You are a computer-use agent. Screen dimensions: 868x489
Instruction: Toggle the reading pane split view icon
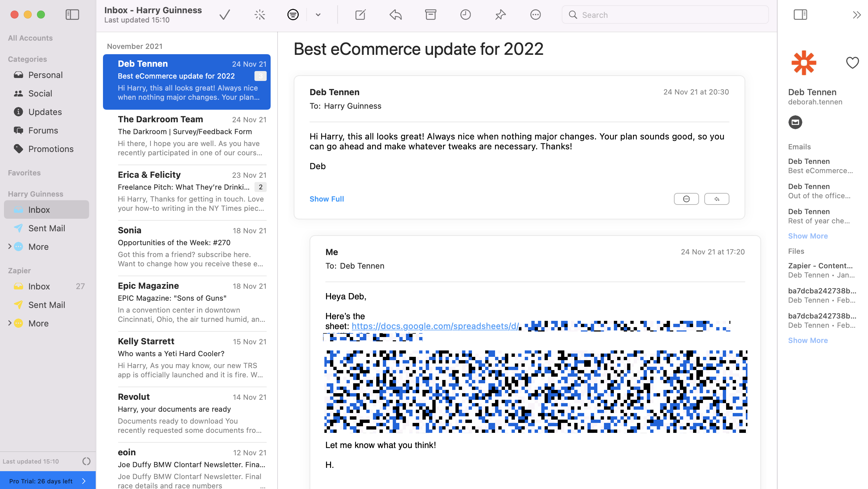point(801,14)
